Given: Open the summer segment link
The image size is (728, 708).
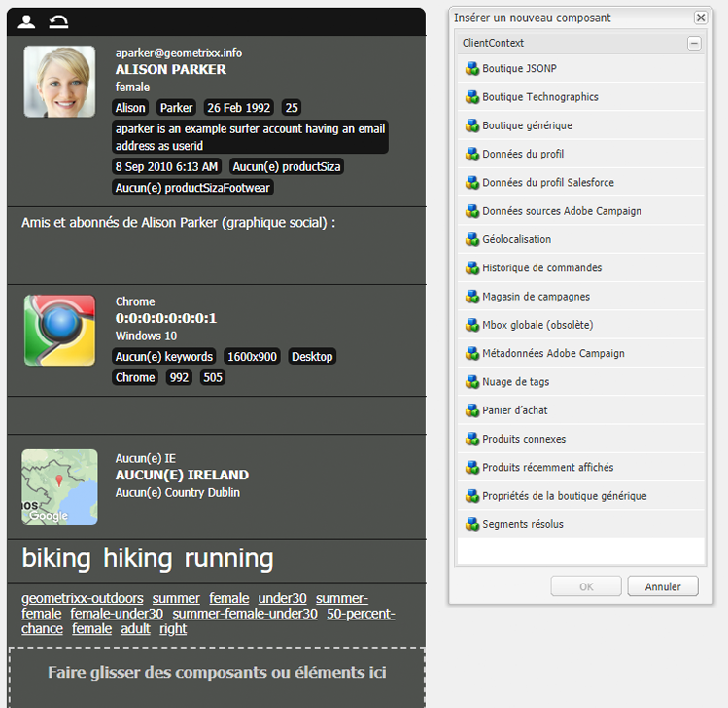Looking at the screenshot, I should coord(176,598).
